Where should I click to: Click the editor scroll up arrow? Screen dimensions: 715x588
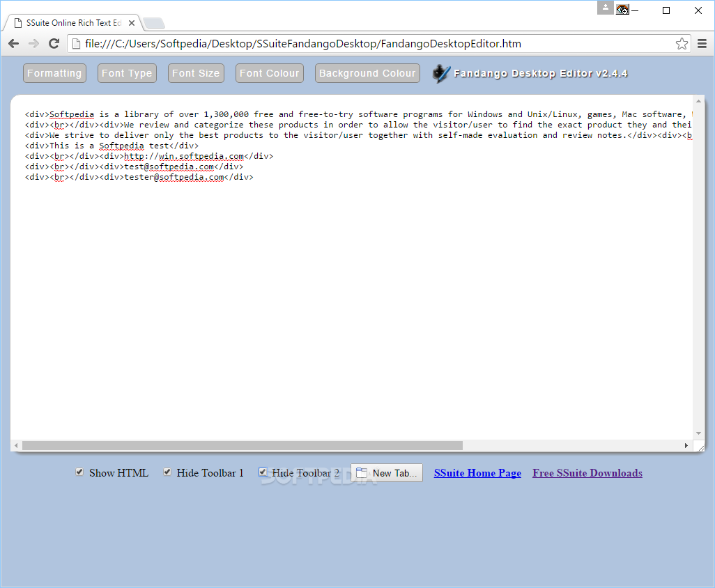pyautogui.click(x=698, y=101)
